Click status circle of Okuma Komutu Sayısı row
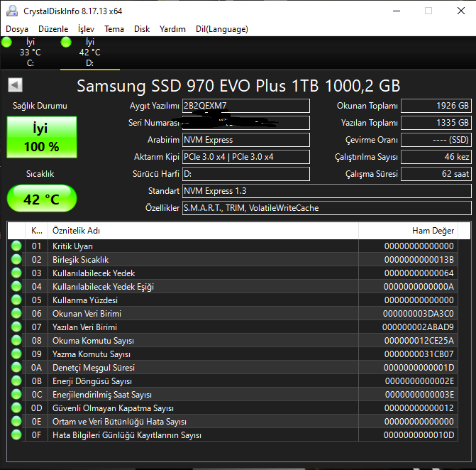Viewport: 476px width, 470px height. [16, 340]
